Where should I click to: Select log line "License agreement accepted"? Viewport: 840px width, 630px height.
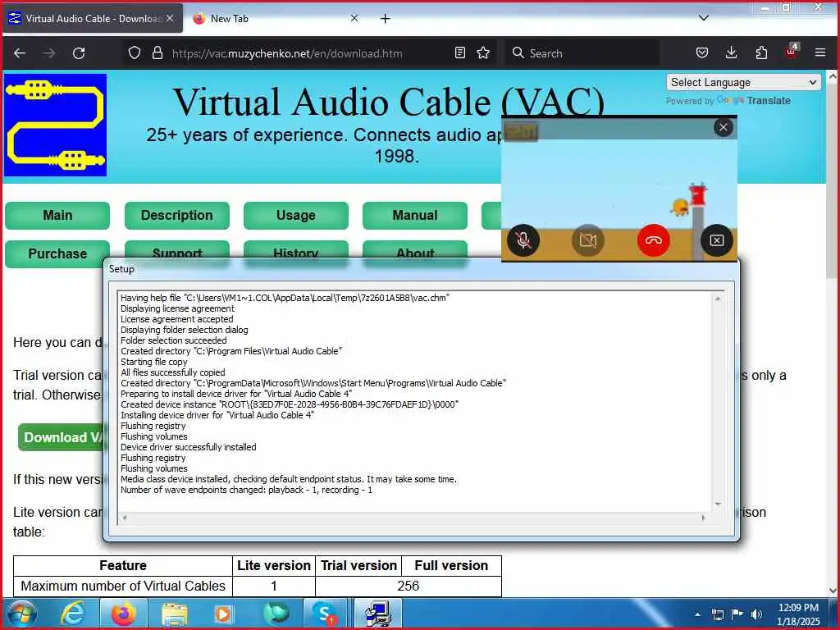[x=177, y=319]
